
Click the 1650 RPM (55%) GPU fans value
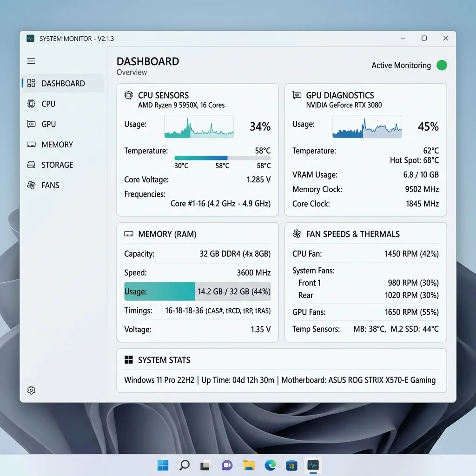tap(412, 312)
